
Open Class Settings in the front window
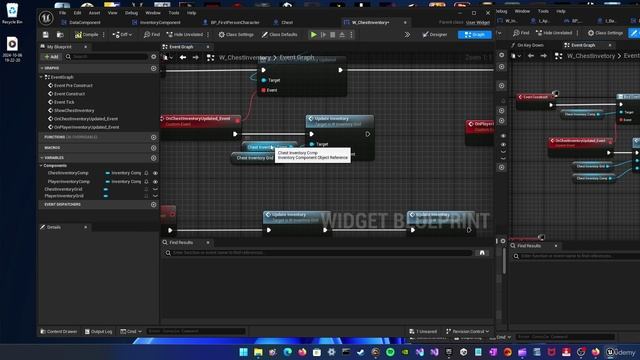click(x=236, y=35)
